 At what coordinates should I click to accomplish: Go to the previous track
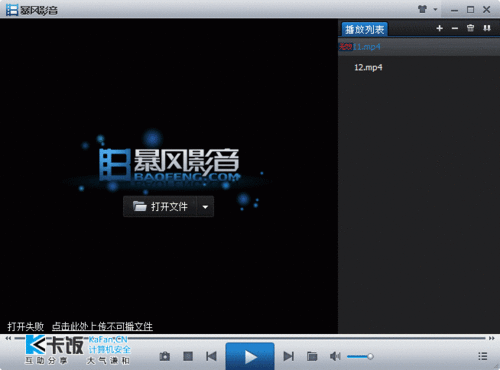coord(211,356)
